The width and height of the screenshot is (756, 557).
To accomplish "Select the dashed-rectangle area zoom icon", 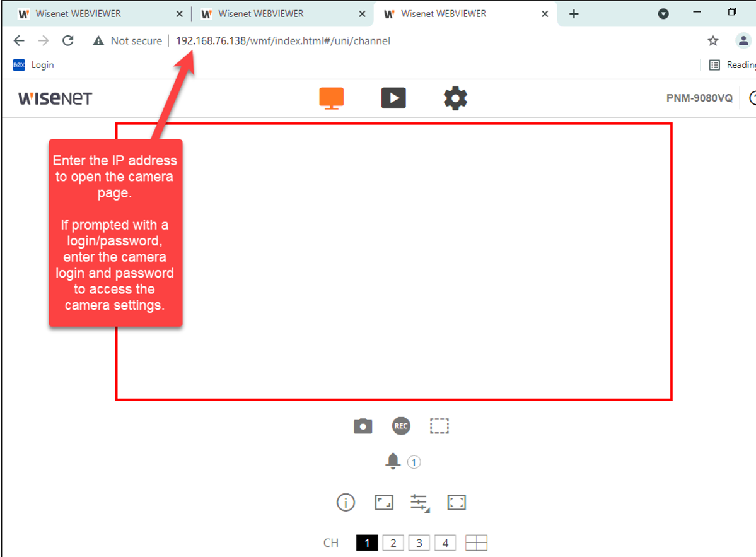I will coord(439,426).
